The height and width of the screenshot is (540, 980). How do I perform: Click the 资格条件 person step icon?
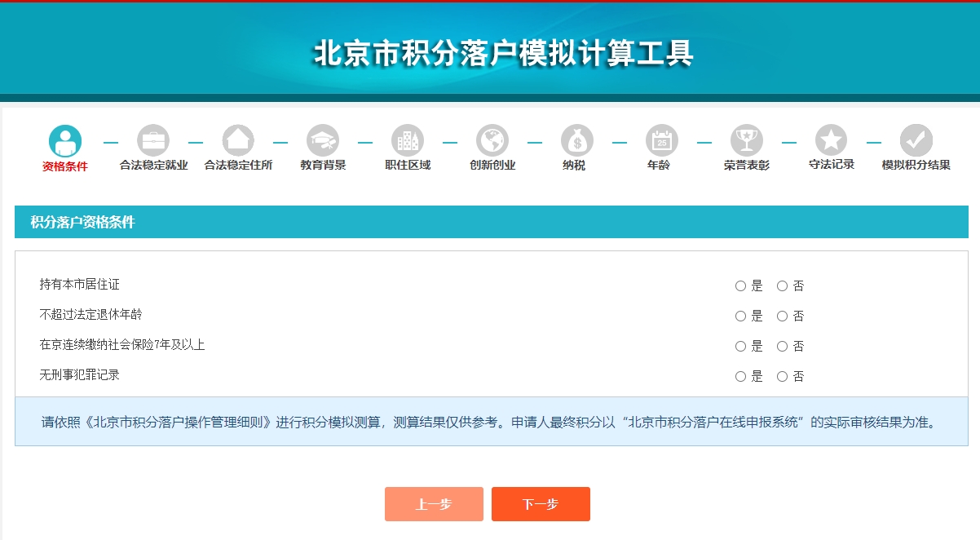(x=65, y=141)
